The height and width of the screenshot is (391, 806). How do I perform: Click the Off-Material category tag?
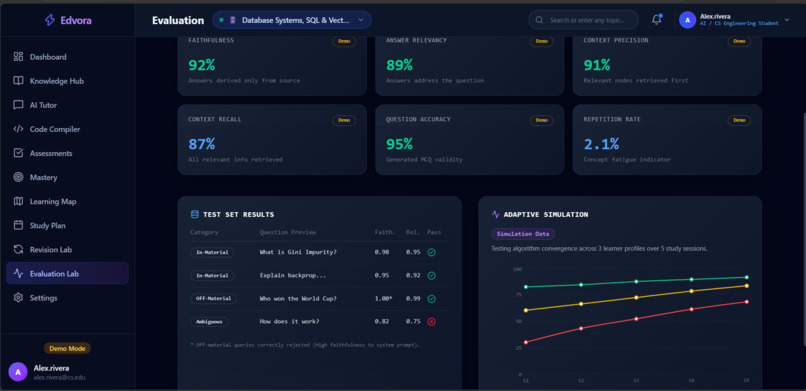tap(213, 299)
